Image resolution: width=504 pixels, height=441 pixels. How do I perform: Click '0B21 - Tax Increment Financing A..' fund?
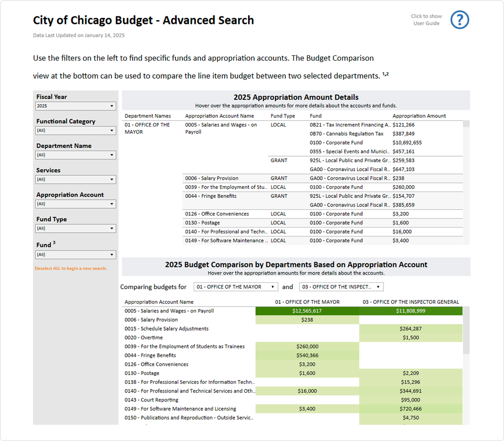[x=350, y=125]
